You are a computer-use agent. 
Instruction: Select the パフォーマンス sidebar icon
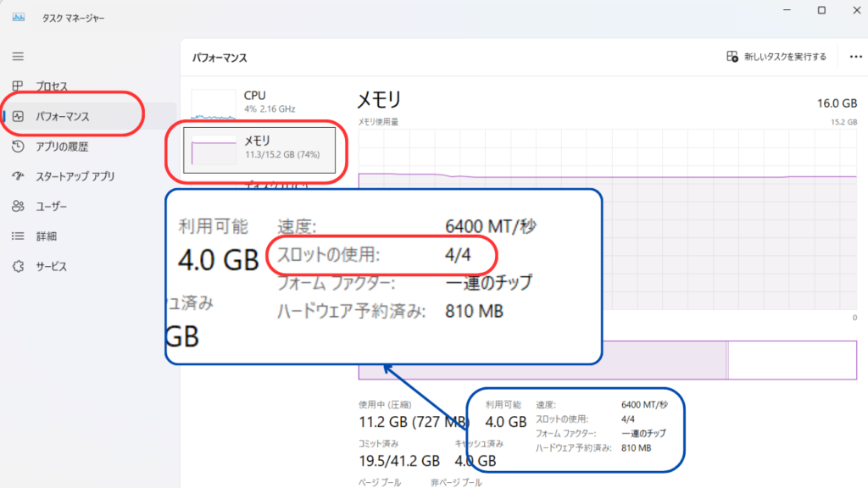click(x=18, y=116)
